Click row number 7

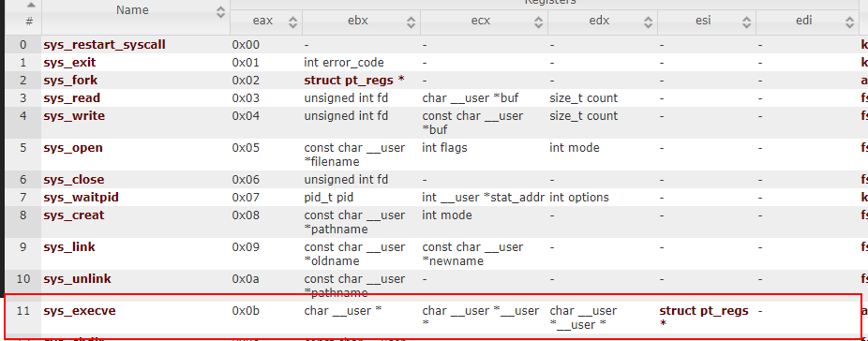(x=22, y=197)
